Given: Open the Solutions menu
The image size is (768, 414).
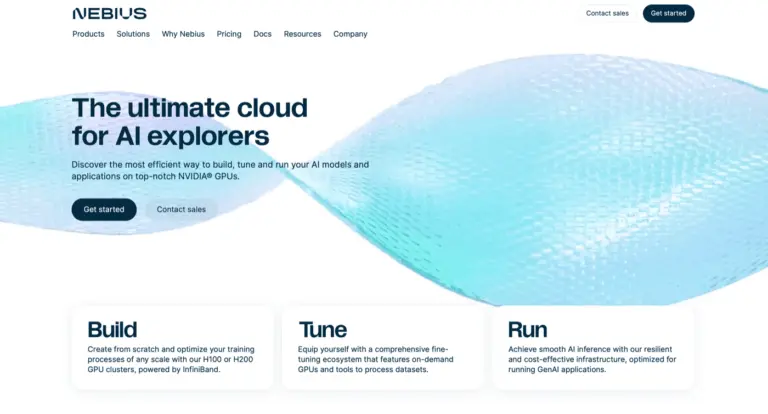Looking at the screenshot, I should coord(133,34).
